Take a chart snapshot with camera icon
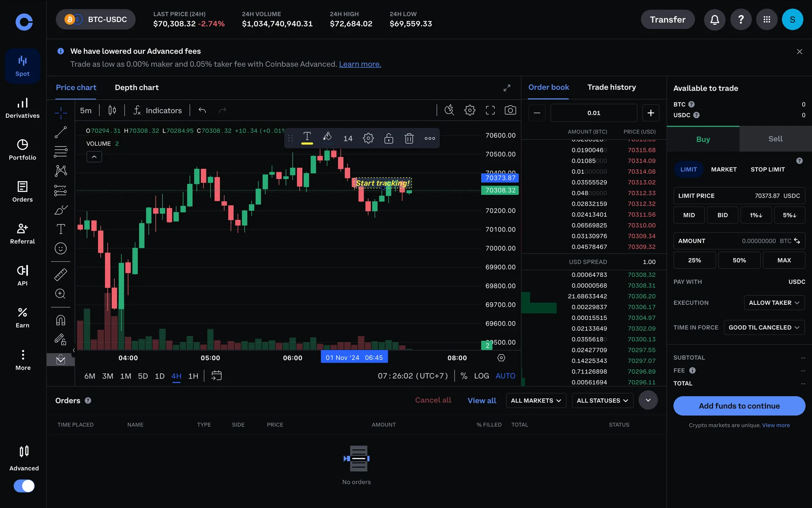 tap(510, 110)
